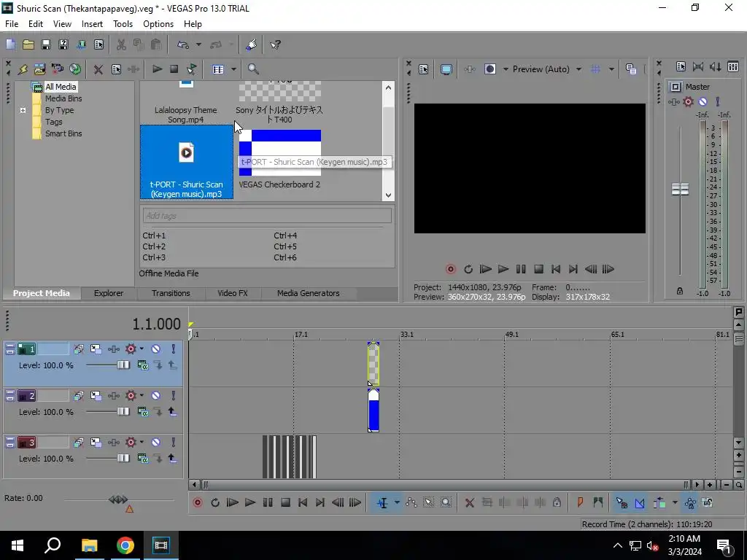Click the Delete X icon in timeline toolbar

pos(469,502)
